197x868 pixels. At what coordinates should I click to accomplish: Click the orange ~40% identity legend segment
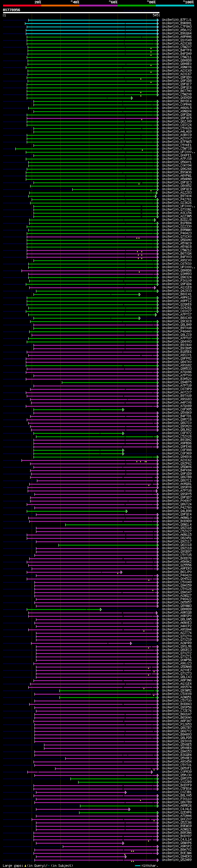(60, 6)
